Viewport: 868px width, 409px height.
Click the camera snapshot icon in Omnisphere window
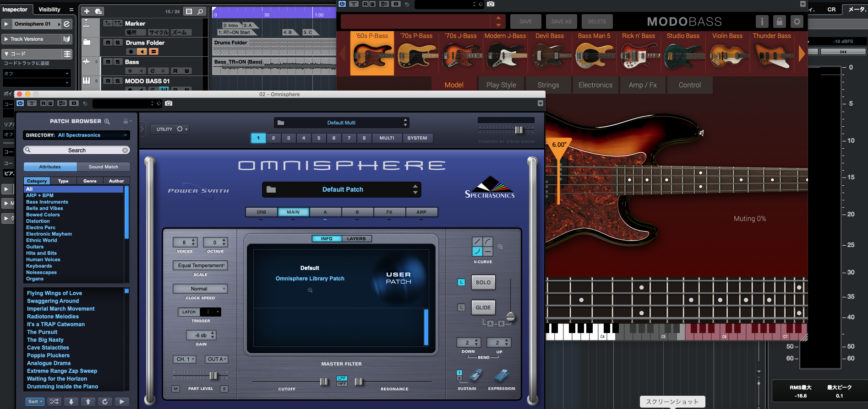169,103
